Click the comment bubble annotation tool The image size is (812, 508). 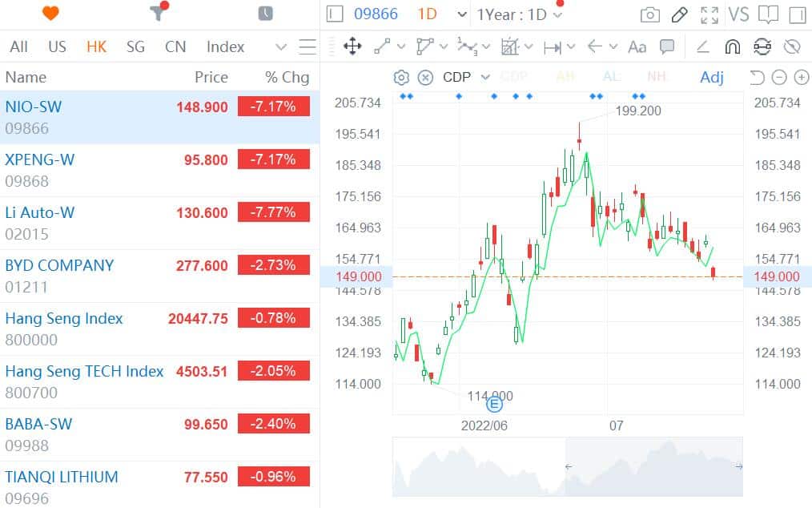[666, 46]
